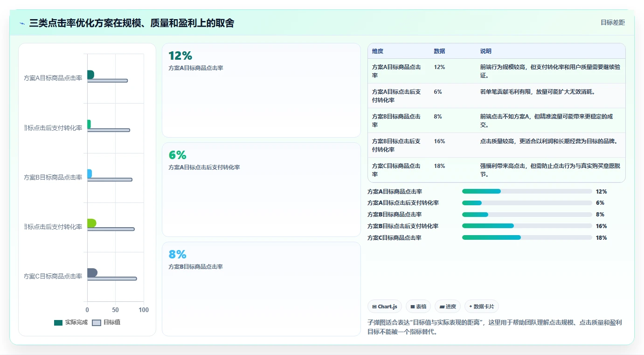Open the large 6% data card
Screen dimensions: 644x355
[x=261, y=189]
